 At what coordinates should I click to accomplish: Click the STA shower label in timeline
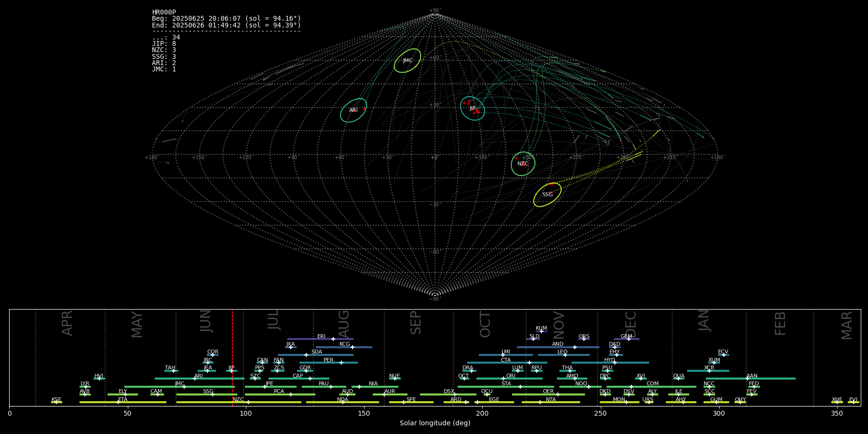[506, 384]
